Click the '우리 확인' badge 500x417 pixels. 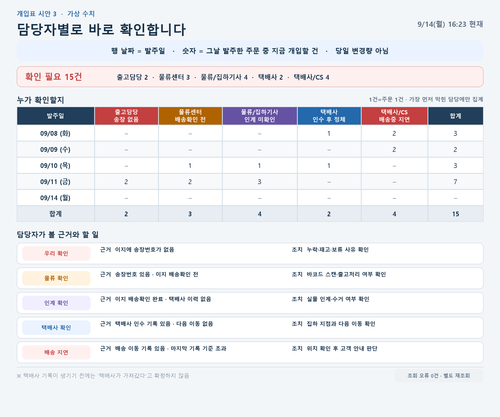point(56,253)
